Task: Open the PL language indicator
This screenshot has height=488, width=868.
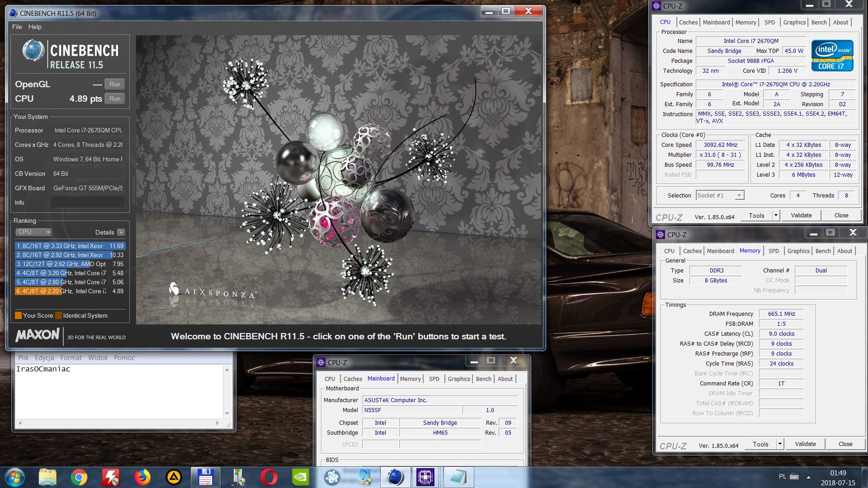Action: [782, 476]
